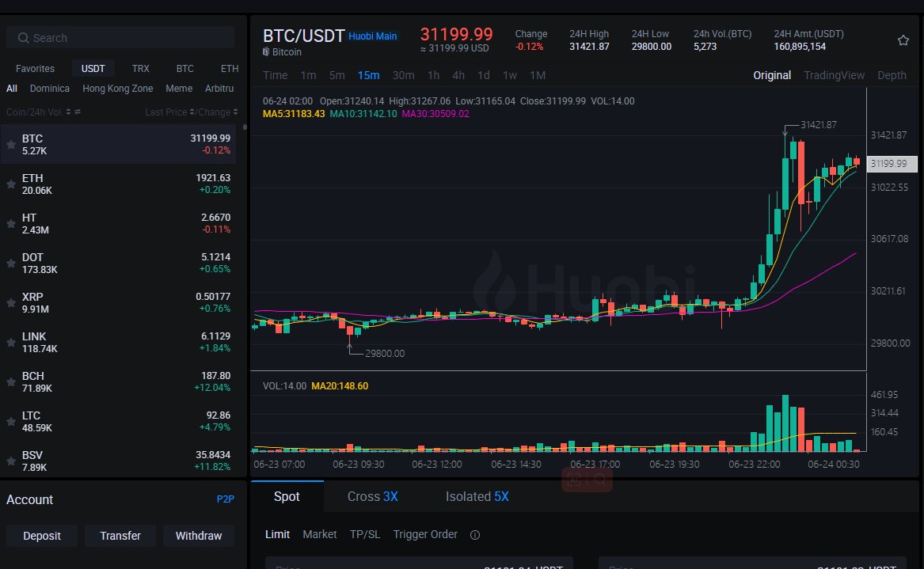Filter coins by Meme category

tap(179, 89)
